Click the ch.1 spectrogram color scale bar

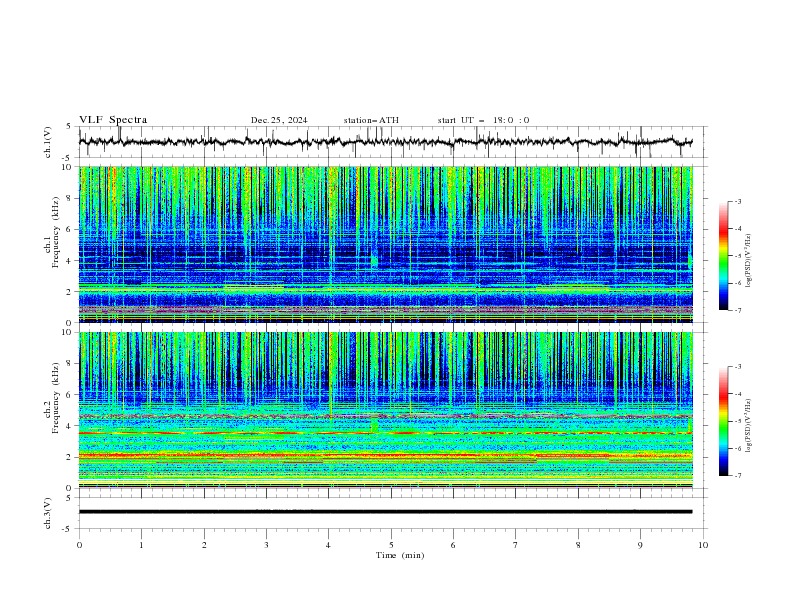(x=723, y=256)
